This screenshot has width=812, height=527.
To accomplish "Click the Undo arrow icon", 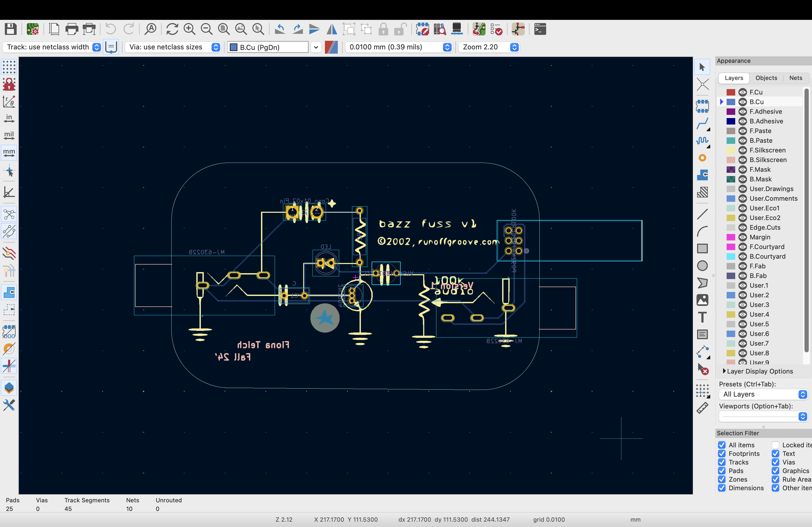I will pyautogui.click(x=111, y=29).
